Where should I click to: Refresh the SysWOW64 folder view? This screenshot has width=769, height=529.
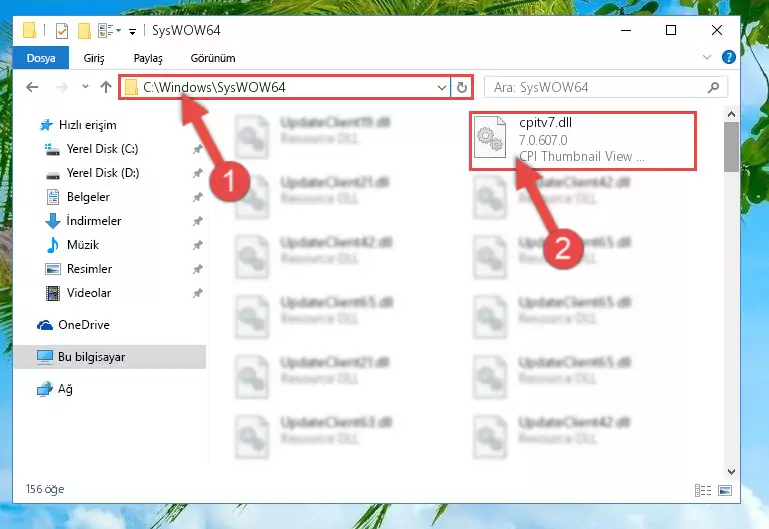[x=461, y=87]
